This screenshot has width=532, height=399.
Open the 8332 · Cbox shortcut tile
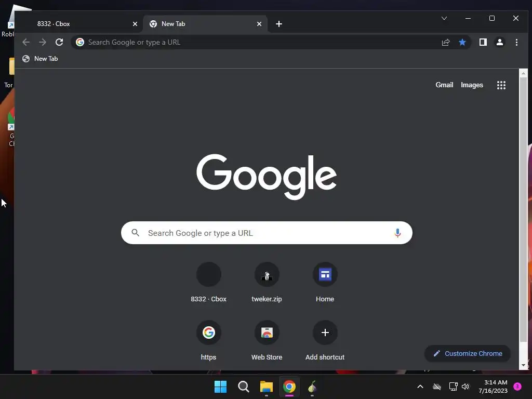pyautogui.click(x=209, y=282)
